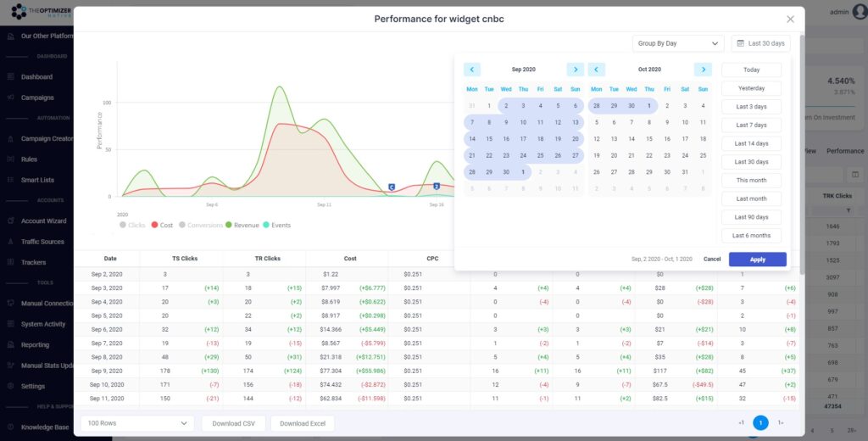The image size is (868, 441).
Task: Open the 100 Rows page size dropdown
Action: pos(137,423)
